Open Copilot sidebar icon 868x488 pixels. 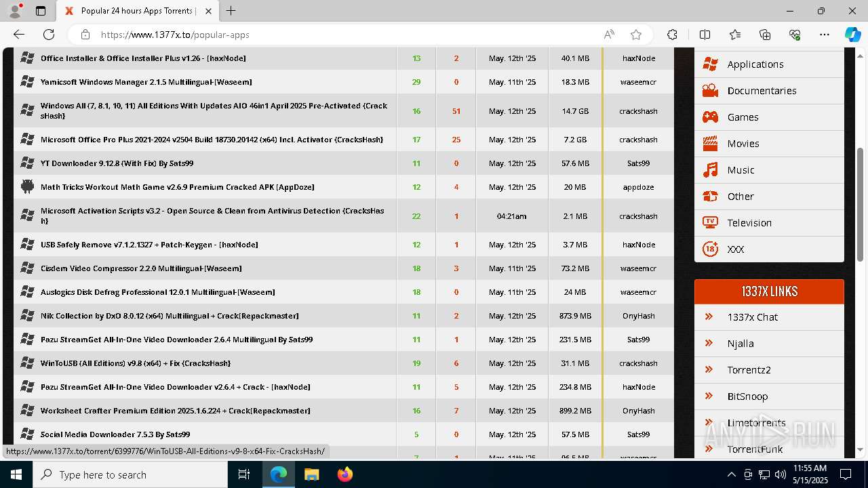[852, 35]
